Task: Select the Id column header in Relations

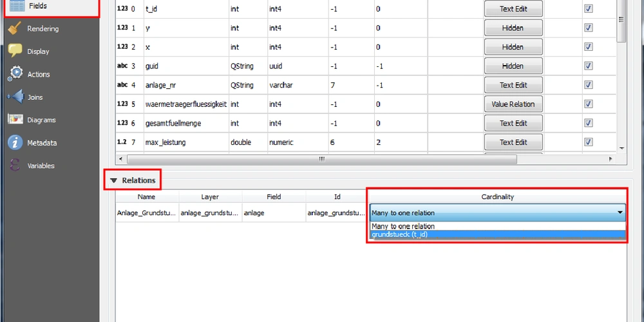Action: point(337,196)
